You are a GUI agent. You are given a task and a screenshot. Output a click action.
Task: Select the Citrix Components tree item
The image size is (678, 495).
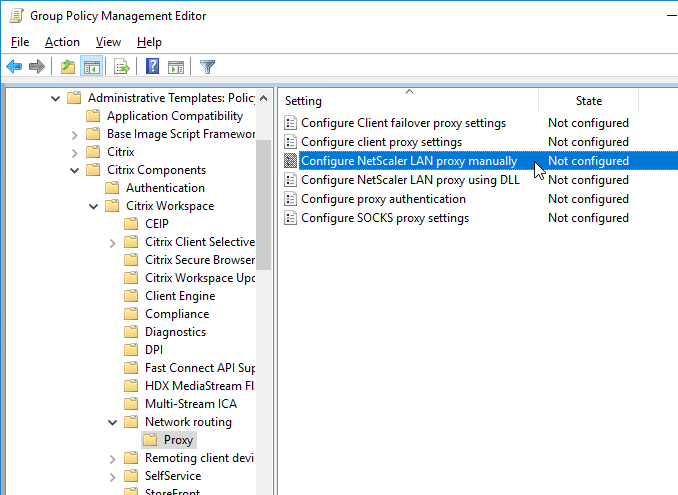[x=156, y=170]
